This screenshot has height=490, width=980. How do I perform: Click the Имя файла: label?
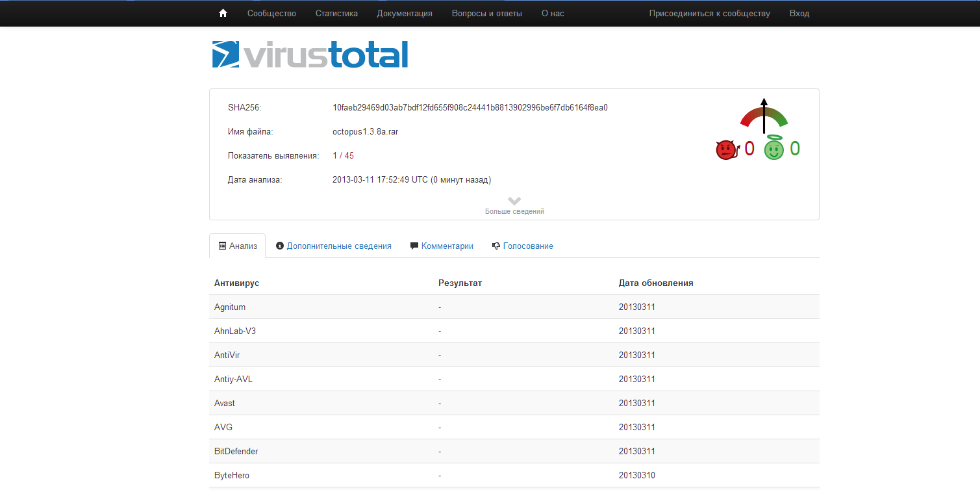pos(251,131)
